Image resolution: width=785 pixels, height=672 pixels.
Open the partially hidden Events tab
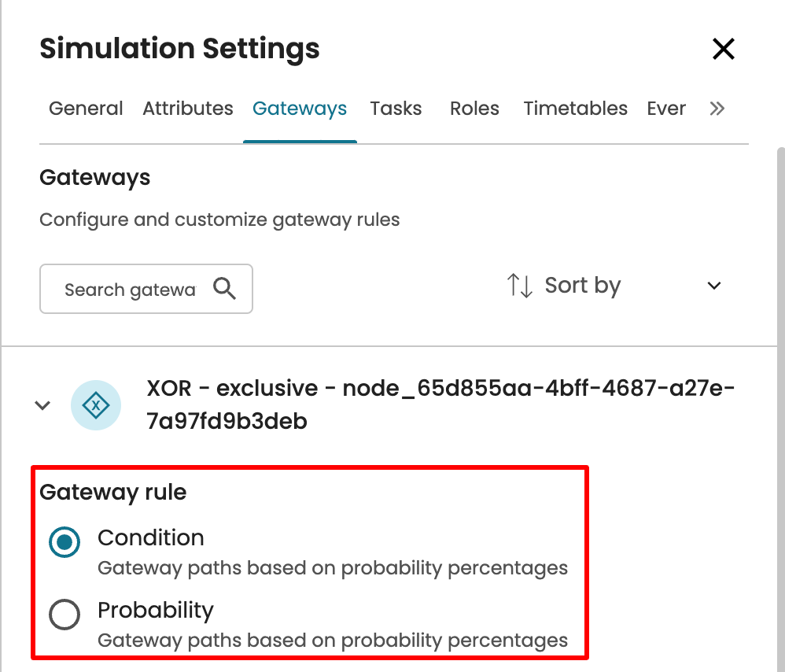pos(666,109)
